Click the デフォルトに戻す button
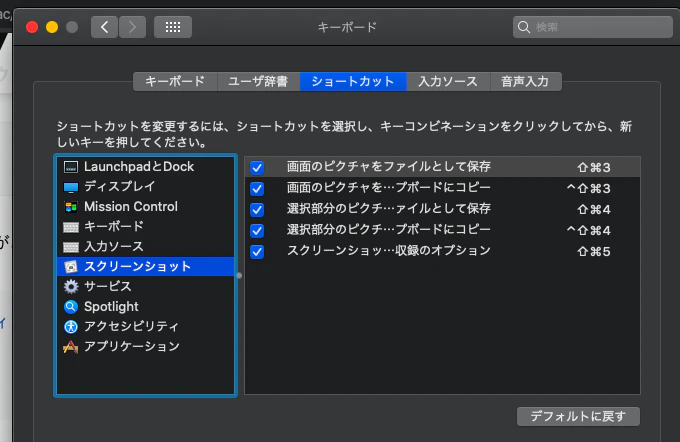Screen dimensions: 680x442 (578, 416)
